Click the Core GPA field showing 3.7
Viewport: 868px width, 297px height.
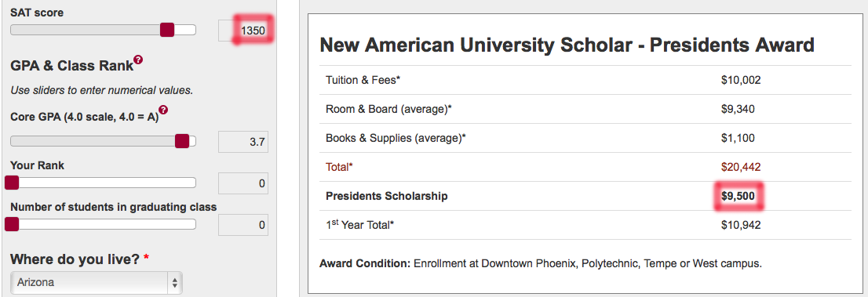point(243,142)
